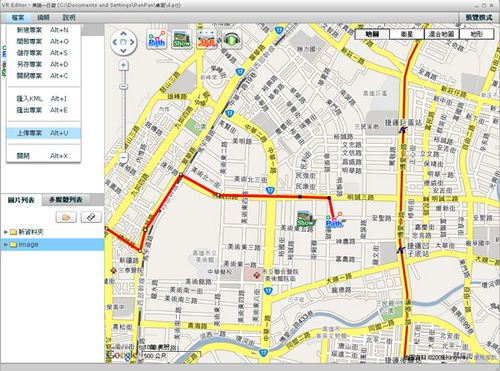Zoom in with the map plus button
Screen dimensions: 500x371
click(x=124, y=65)
